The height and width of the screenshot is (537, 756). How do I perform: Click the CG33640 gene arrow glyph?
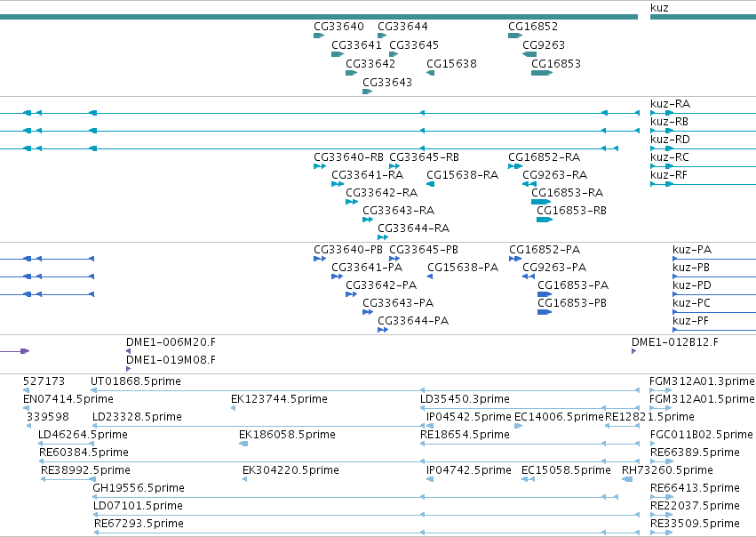tap(319, 36)
